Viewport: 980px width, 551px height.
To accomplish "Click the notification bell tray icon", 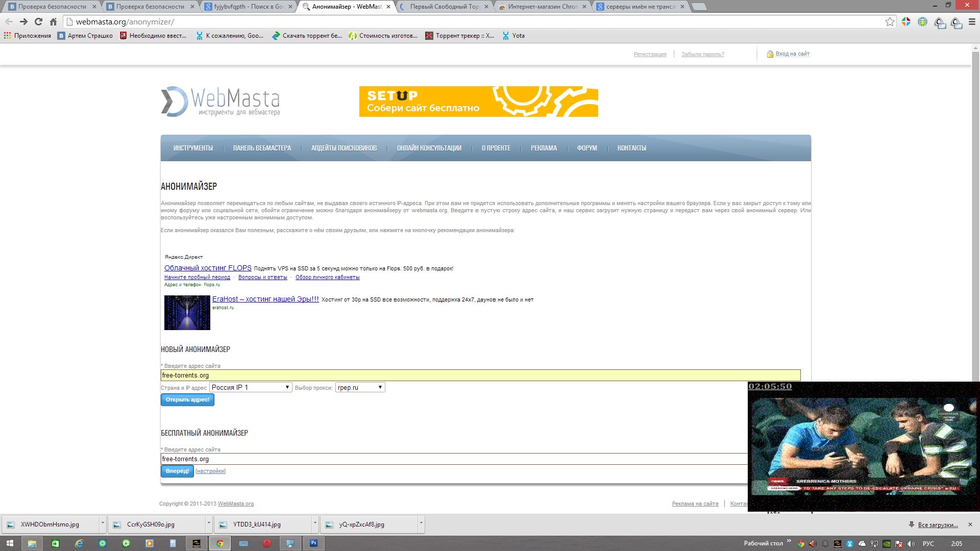I will pos(825,543).
